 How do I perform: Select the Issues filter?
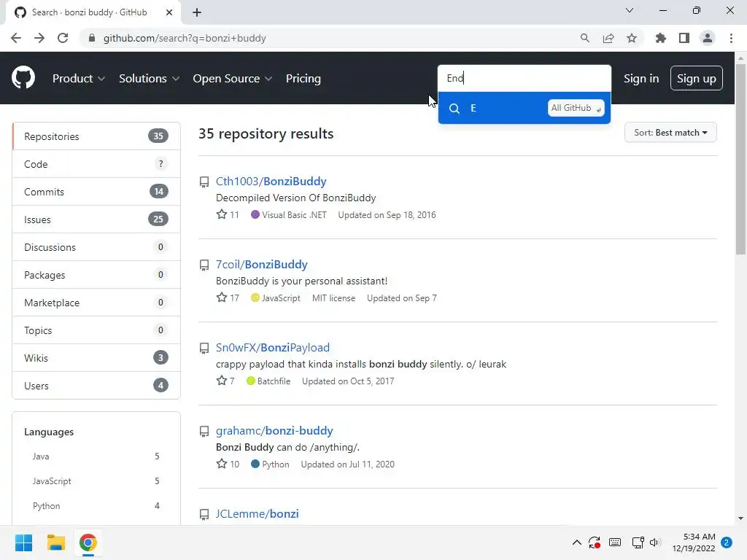click(96, 219)
